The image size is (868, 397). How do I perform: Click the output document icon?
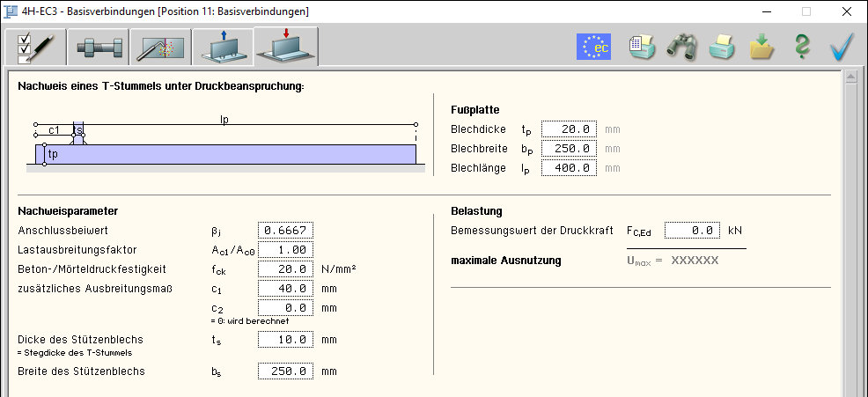[x=641, y=47]
